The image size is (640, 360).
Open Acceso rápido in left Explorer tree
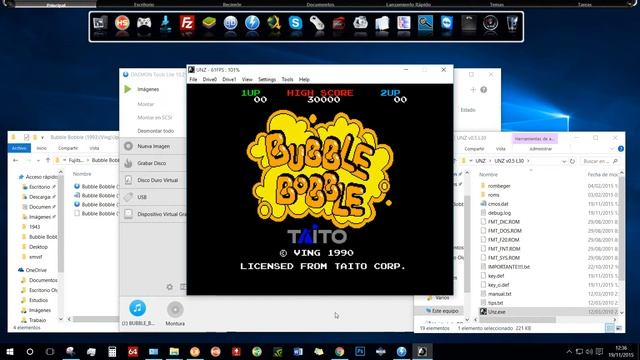coord(41,177)
